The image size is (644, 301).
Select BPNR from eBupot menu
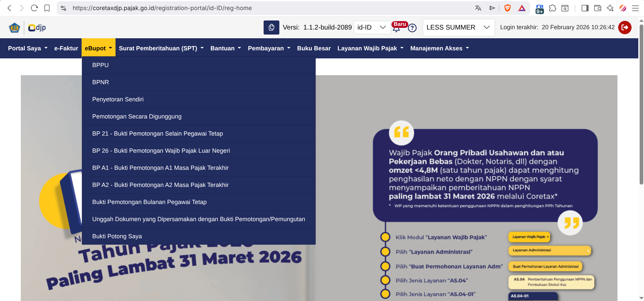(x=199, y=82)
